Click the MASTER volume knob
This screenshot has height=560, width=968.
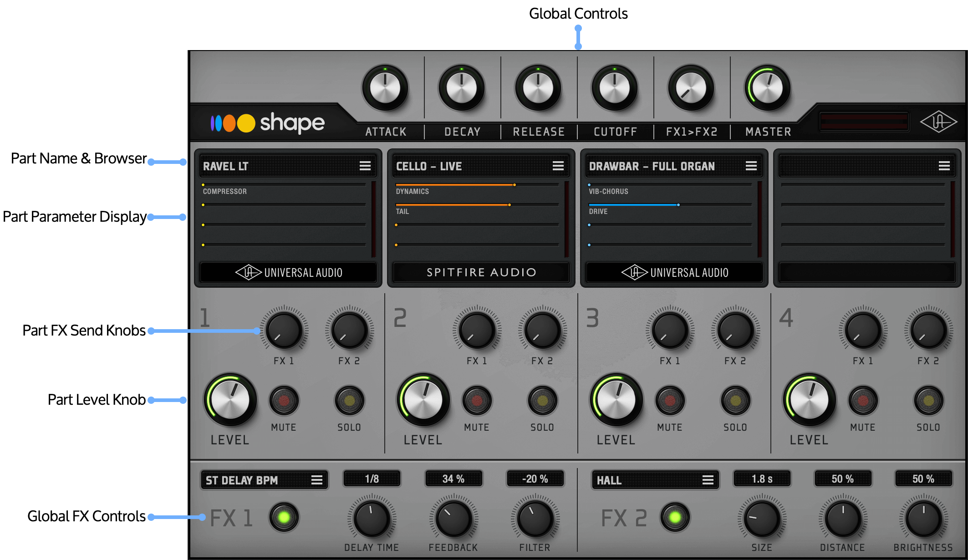point(768,88)
